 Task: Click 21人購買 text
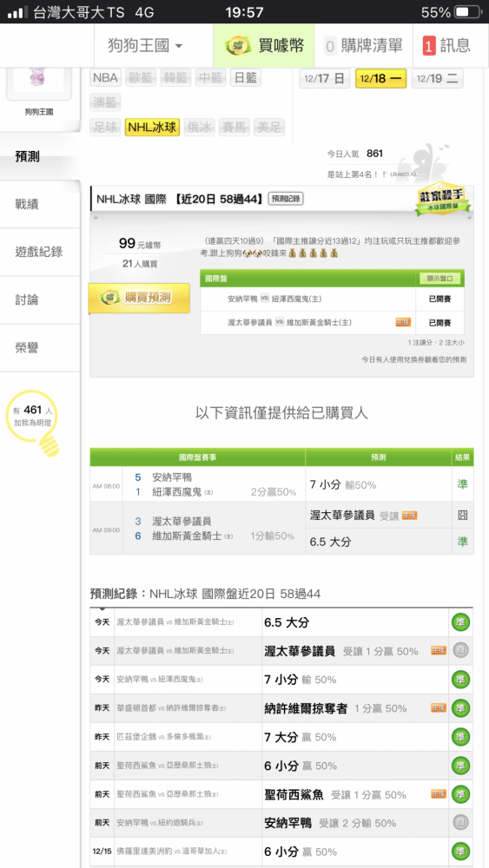140,264
